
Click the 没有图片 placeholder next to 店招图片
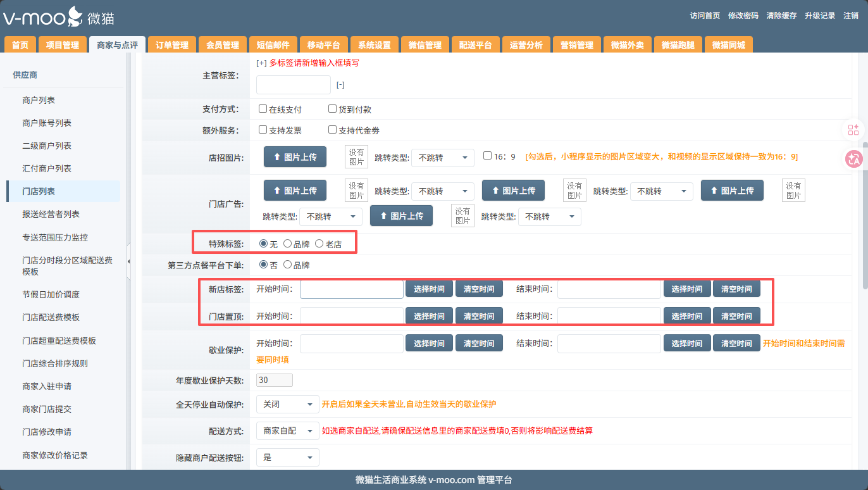click(x=356, y=157)
